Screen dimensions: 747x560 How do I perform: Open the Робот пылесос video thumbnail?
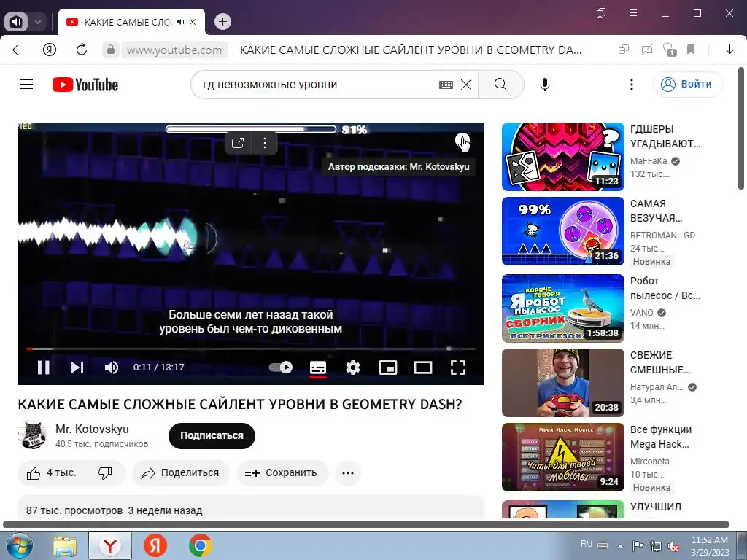563,308
